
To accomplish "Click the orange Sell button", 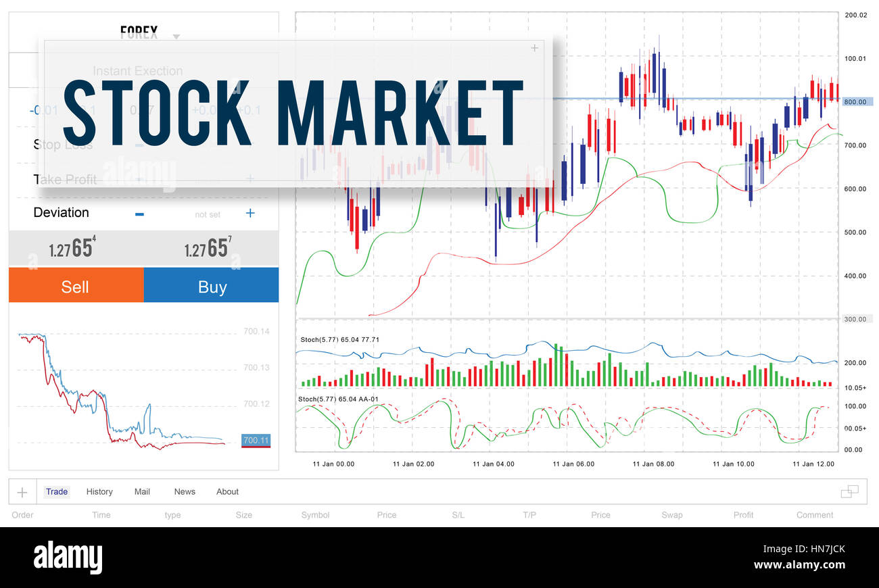I will pos(76,285).
